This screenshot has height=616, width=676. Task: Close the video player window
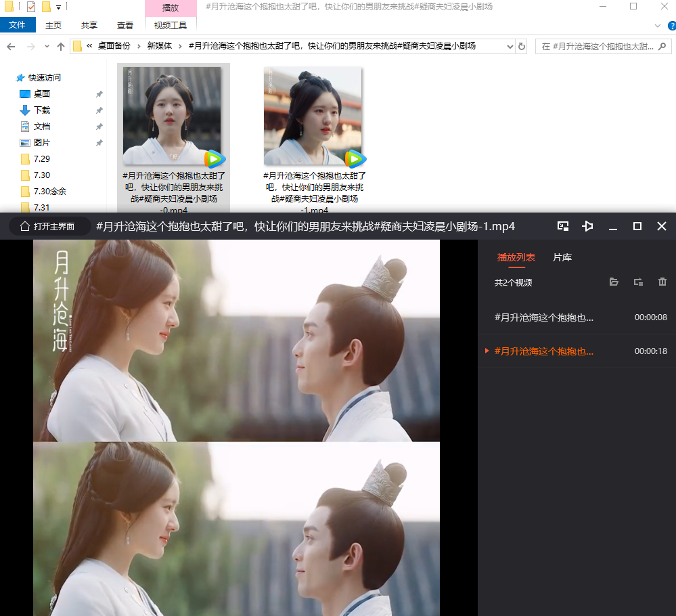click(662, 226)
